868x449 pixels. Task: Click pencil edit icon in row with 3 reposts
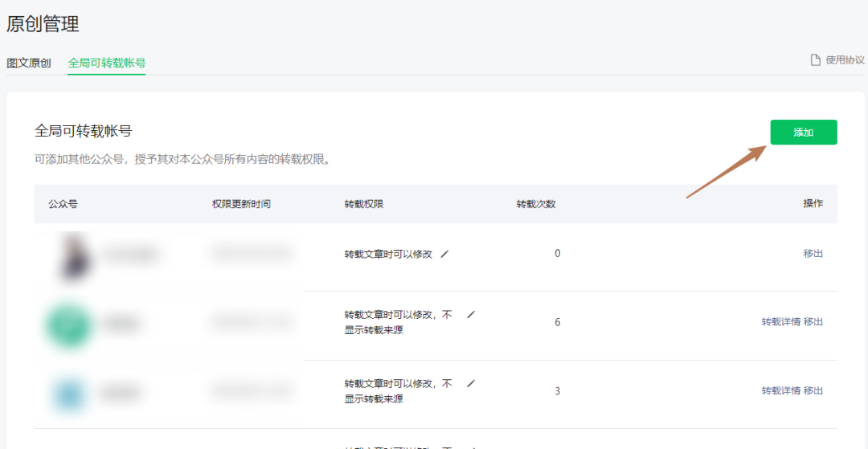471,384
